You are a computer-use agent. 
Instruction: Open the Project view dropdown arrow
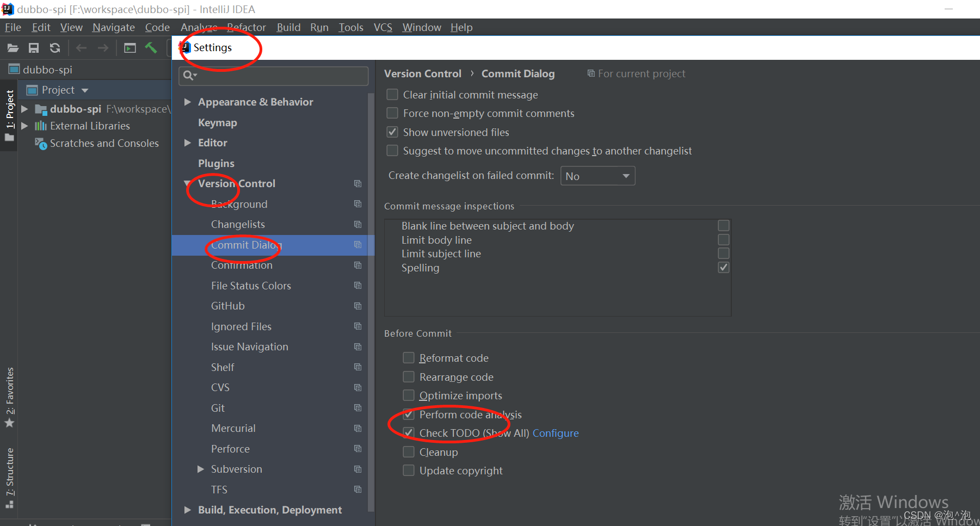85,91
